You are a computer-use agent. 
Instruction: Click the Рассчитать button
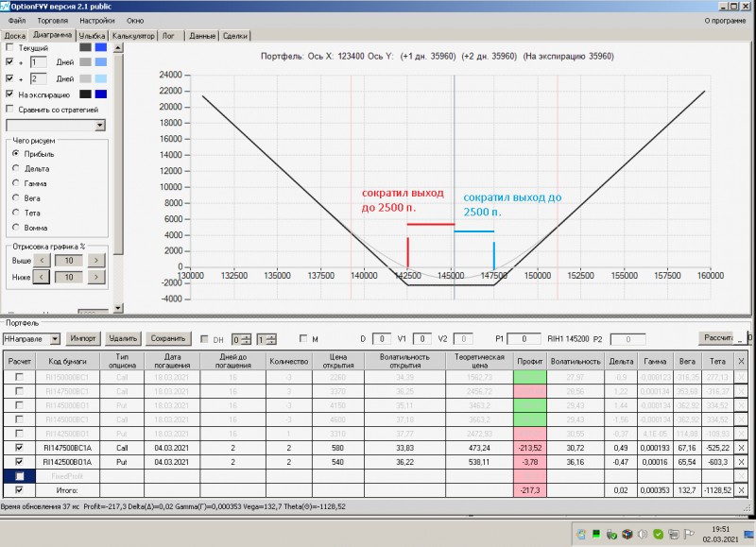717,338
